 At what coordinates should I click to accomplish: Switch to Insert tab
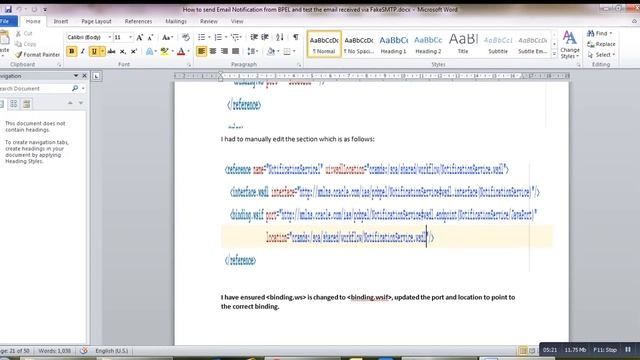[61, 21]
